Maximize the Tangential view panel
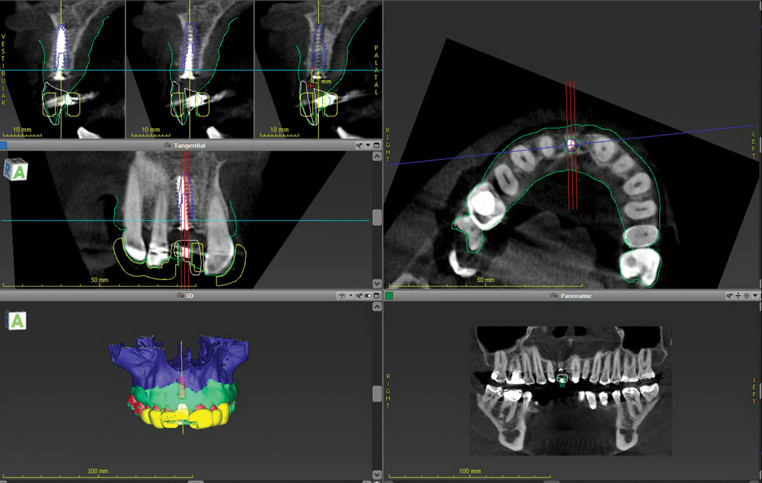 tap(375, 145)
